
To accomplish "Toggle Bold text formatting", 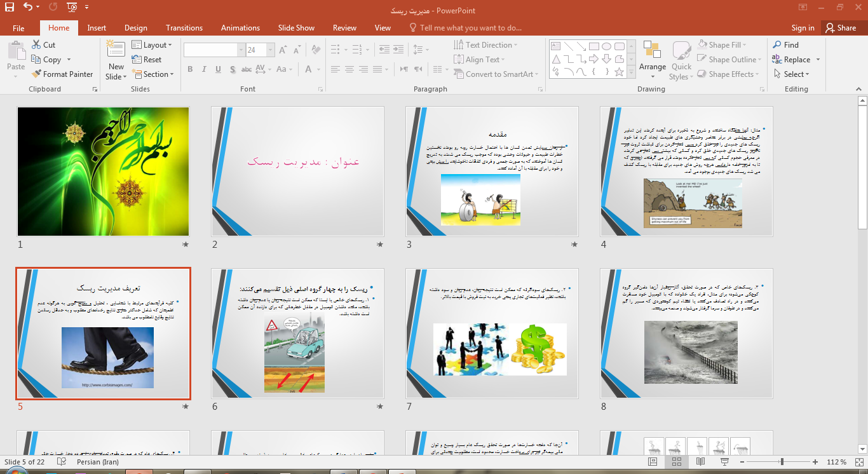I will click(x=190, y=69).
